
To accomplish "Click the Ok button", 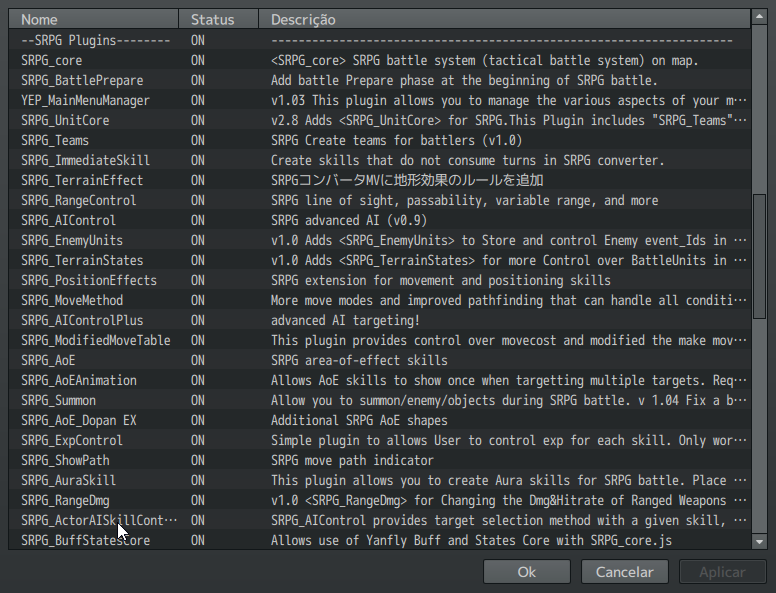I will click(527, 572).
